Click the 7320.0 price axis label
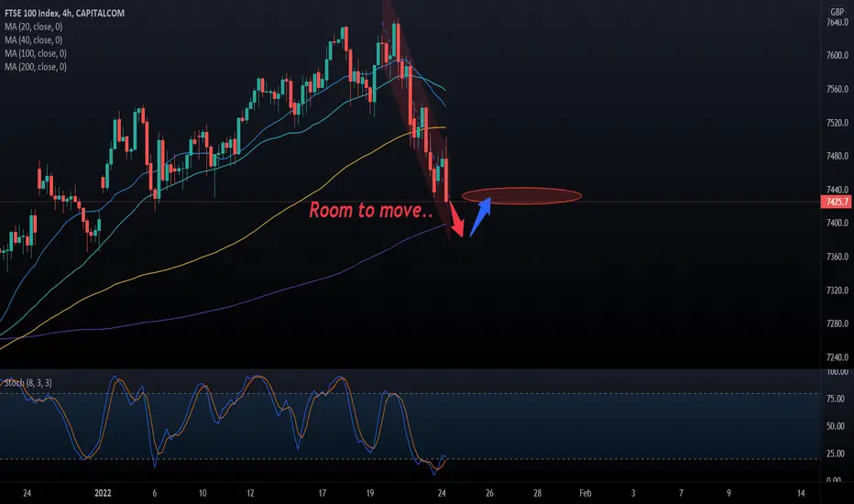854x504 pixels. [x=838, y=290]
